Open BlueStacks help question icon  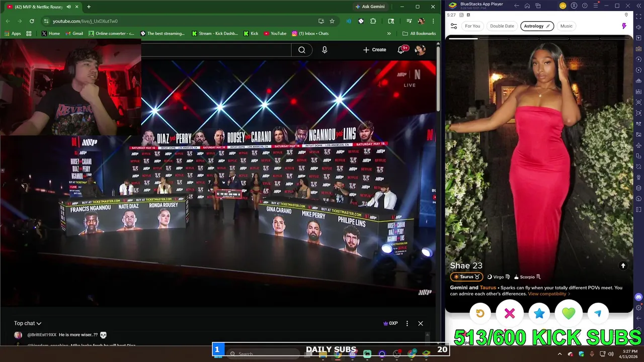585,6
